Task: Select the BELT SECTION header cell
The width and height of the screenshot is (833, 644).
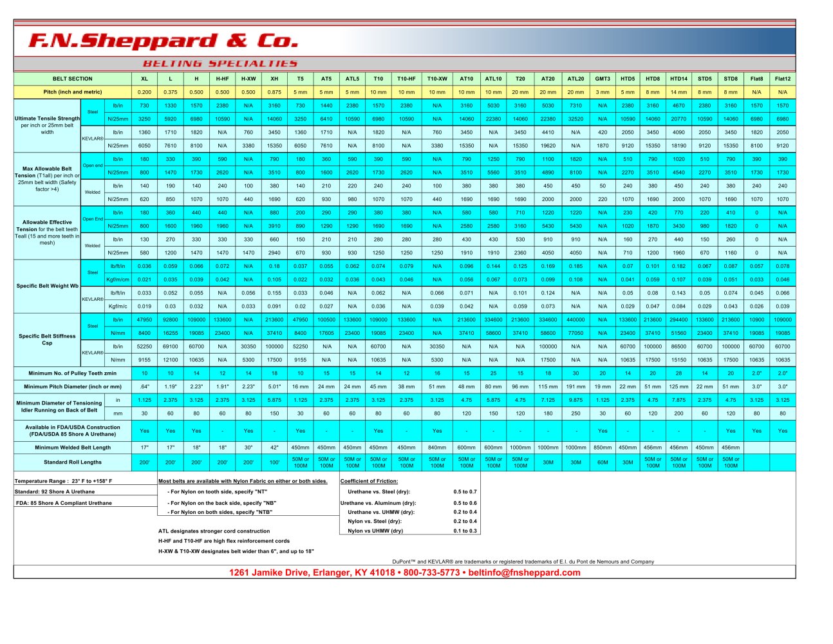Action: 73,79
